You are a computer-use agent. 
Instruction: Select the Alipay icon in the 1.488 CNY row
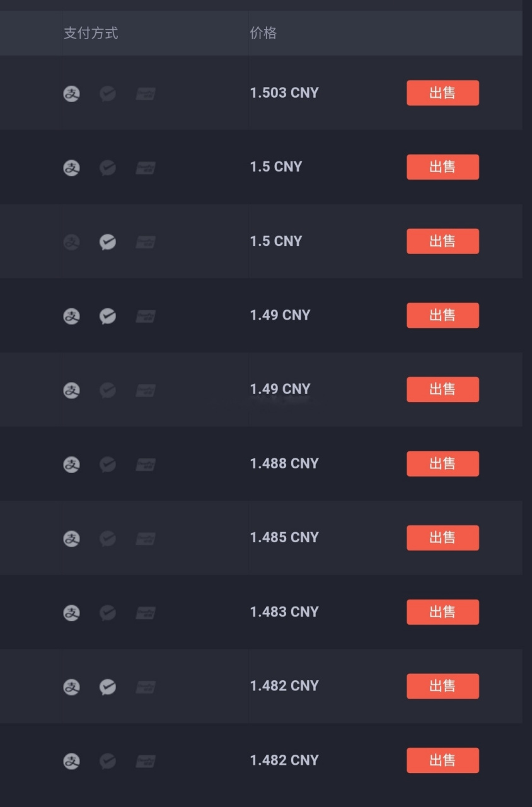click(72, 465)
